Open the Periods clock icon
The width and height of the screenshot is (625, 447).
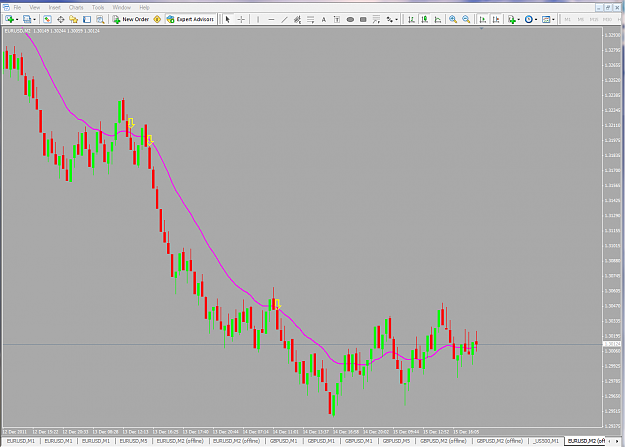coord(529,19)
